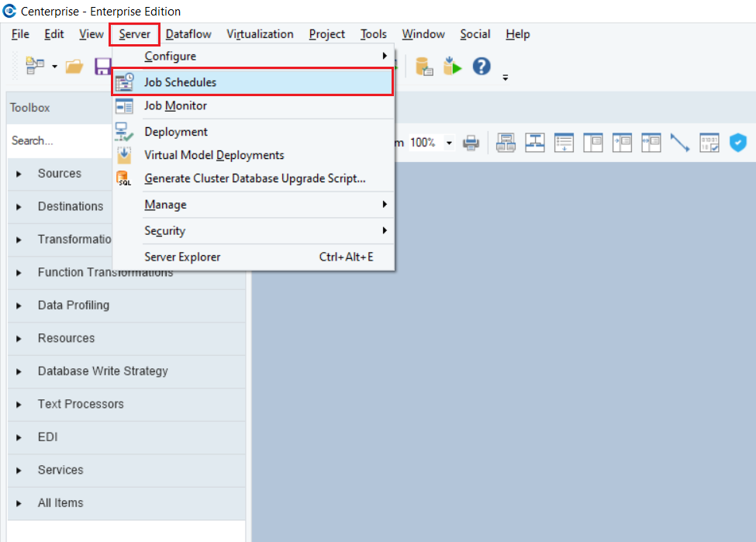Click the Open folder toolbar icon
This screenshot has height=542, width=756.
click(x=74, y=66)
